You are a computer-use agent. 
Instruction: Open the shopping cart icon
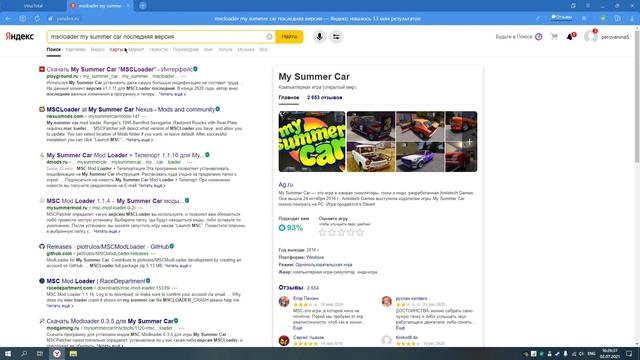point(554,37)
